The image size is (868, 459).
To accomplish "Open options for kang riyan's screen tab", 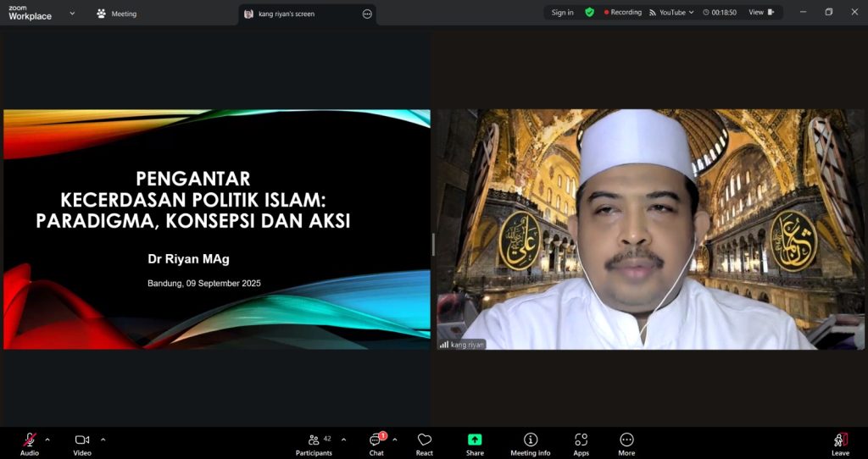I will (367, 14).
